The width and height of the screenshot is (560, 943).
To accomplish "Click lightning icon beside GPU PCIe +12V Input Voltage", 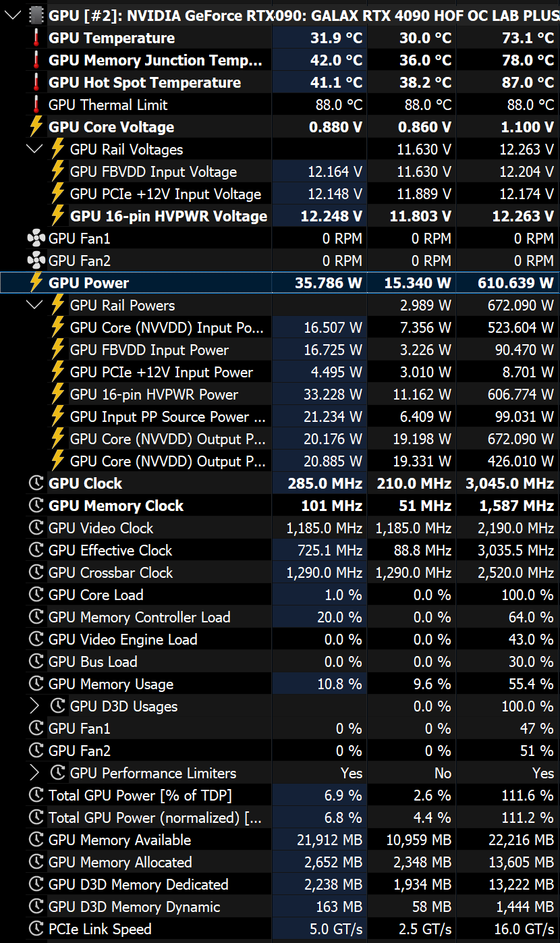I will 58,194.
